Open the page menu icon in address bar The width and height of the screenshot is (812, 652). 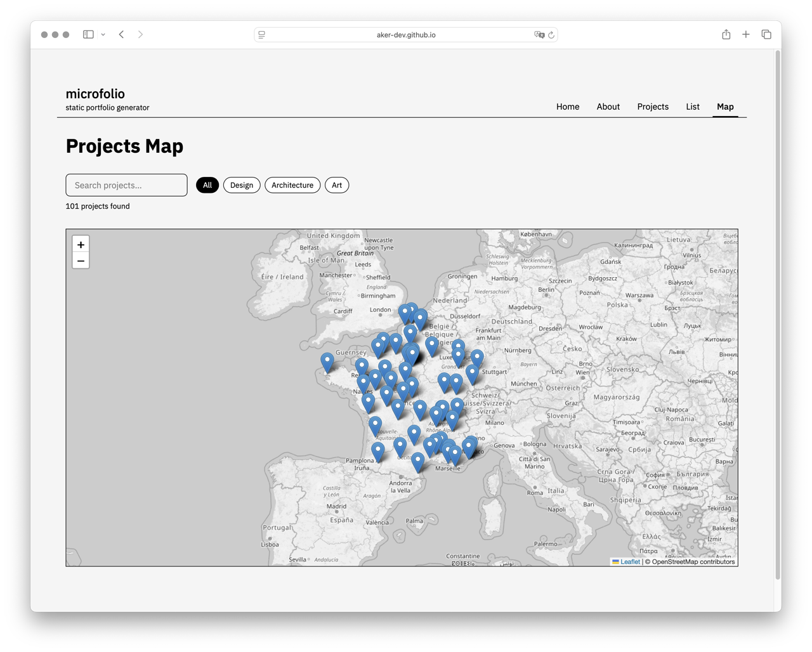[x=262, y=35]
